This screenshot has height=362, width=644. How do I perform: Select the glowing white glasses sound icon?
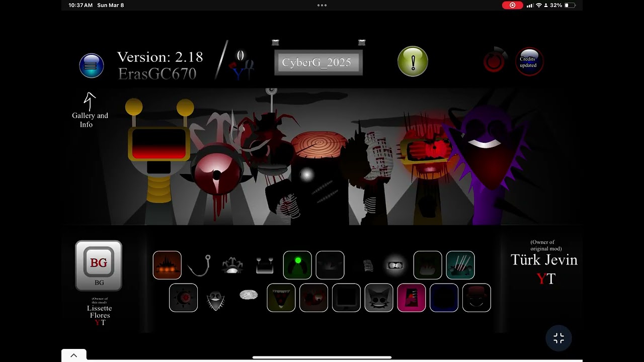click(x=395, y=265)
